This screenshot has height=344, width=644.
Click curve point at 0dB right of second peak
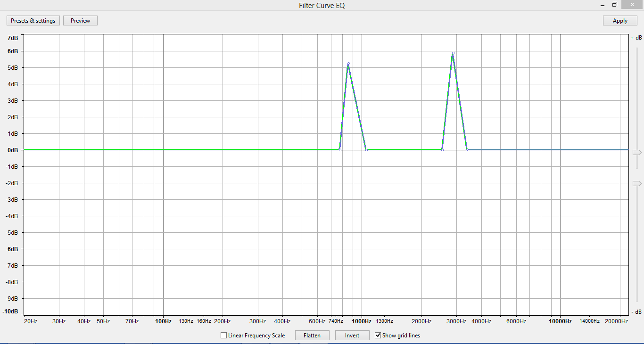coord(467,150)
